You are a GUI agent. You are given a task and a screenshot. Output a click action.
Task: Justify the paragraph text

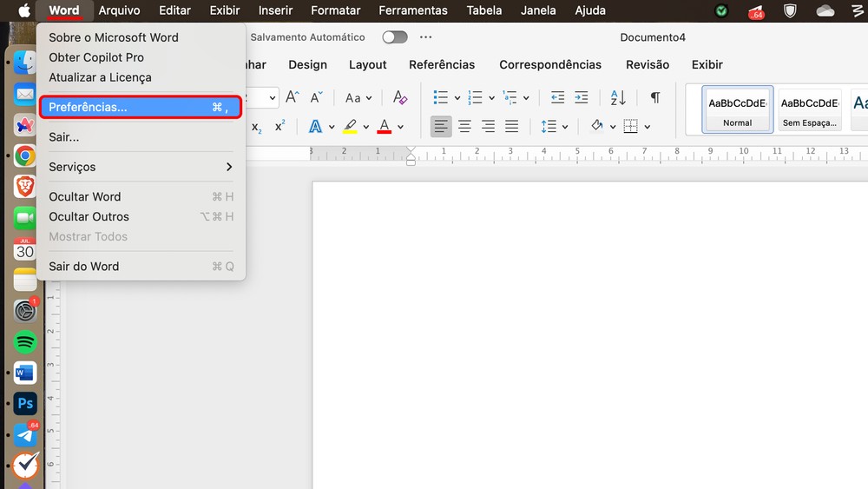tap(512, 127)
